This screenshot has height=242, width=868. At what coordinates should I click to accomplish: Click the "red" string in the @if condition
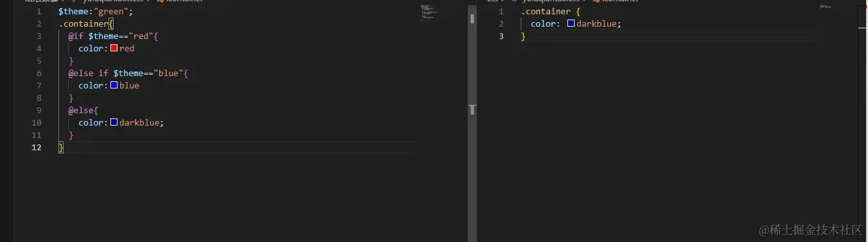coord(141,36)
